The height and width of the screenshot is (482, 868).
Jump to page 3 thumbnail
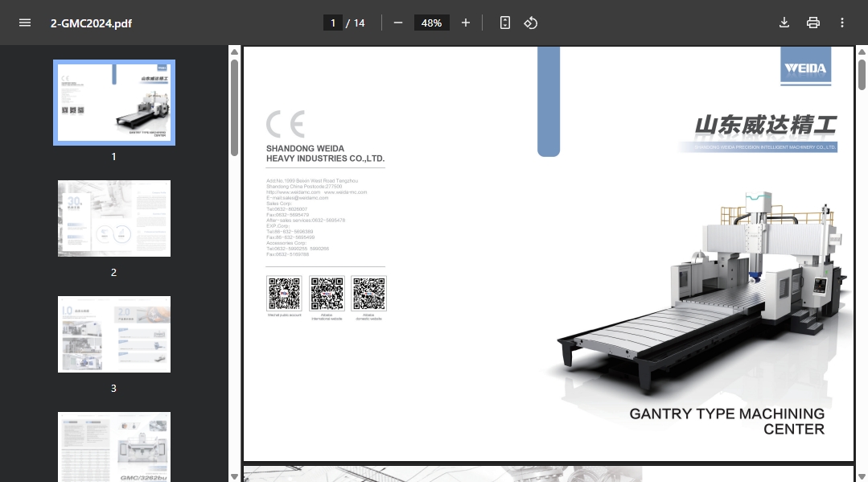pos(114,334)
